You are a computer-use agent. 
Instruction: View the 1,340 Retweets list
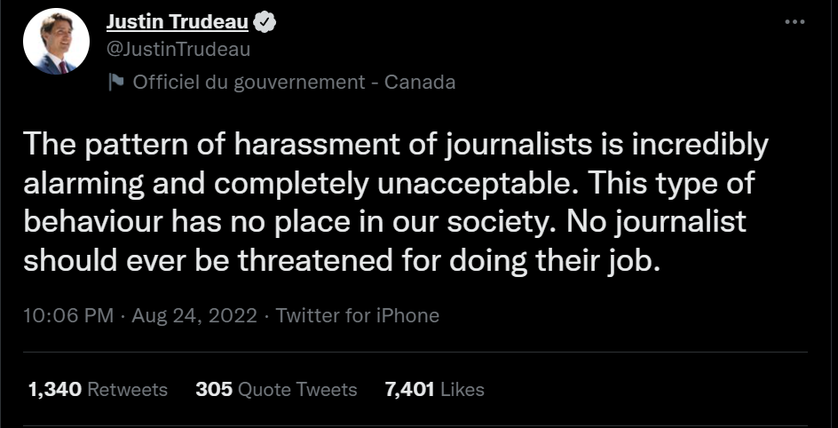tap(98, 390)
